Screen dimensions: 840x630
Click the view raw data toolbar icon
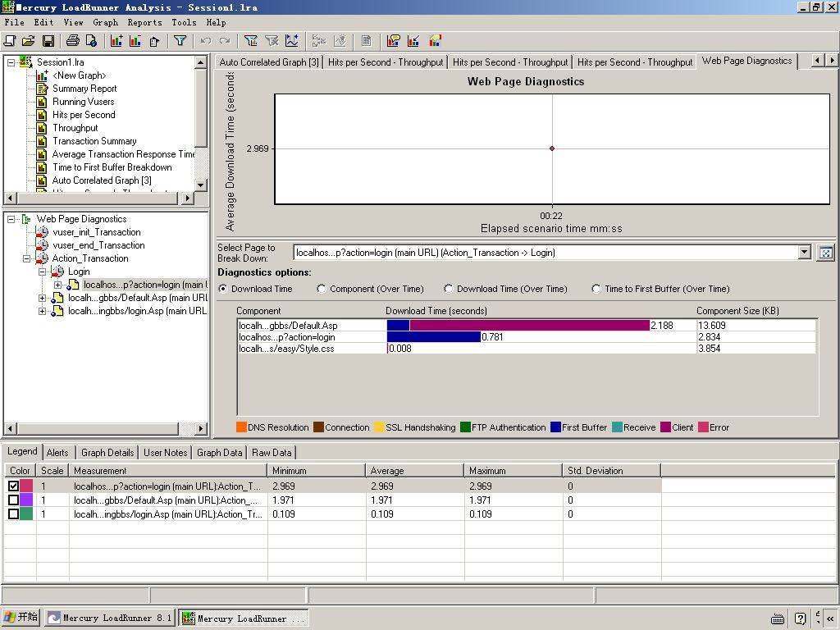tap(367, 41)
